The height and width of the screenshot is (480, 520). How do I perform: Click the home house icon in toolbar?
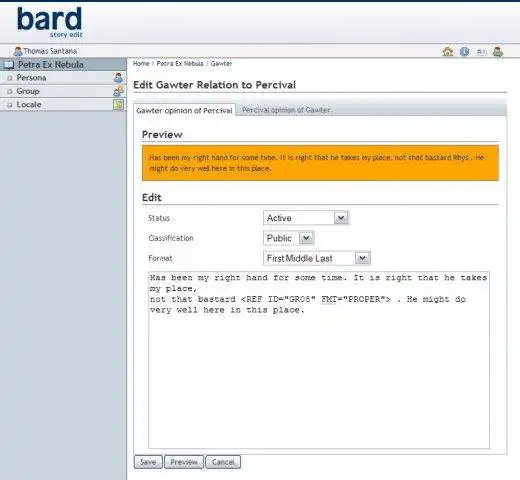448,52
